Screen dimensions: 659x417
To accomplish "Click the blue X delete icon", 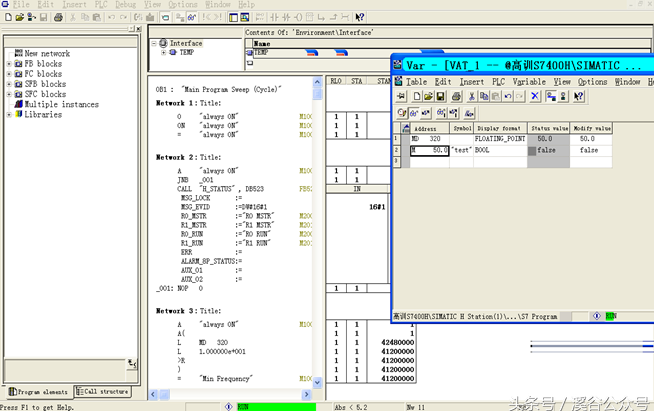I will [535, 96].
